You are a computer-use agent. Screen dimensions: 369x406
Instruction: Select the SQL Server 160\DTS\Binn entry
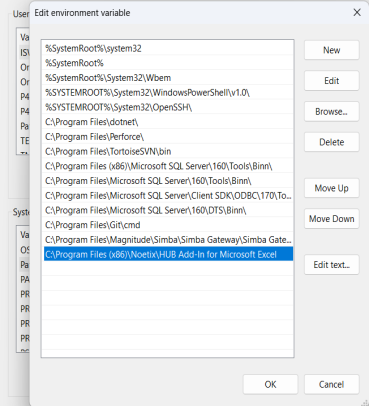[168, 210]
